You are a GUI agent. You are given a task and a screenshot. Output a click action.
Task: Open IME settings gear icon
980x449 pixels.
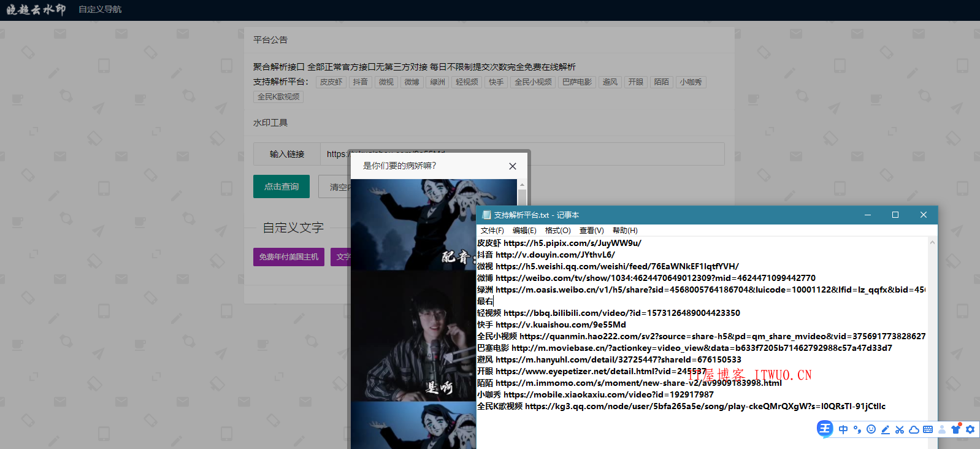click(970, 429)
